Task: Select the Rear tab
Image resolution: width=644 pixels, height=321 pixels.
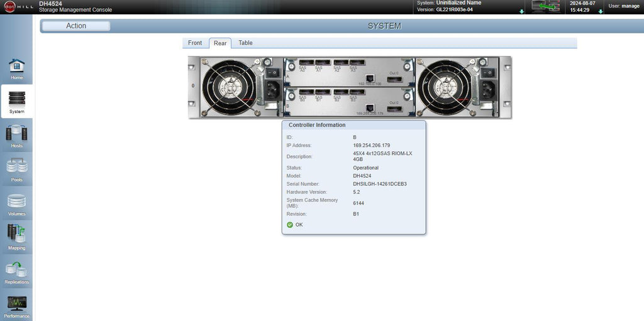Action: click(220, 43)
